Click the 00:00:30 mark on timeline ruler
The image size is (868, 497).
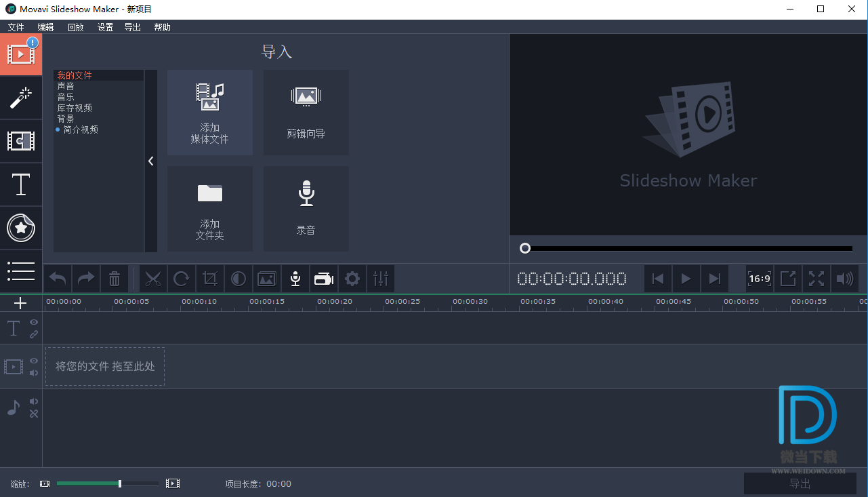470,302
